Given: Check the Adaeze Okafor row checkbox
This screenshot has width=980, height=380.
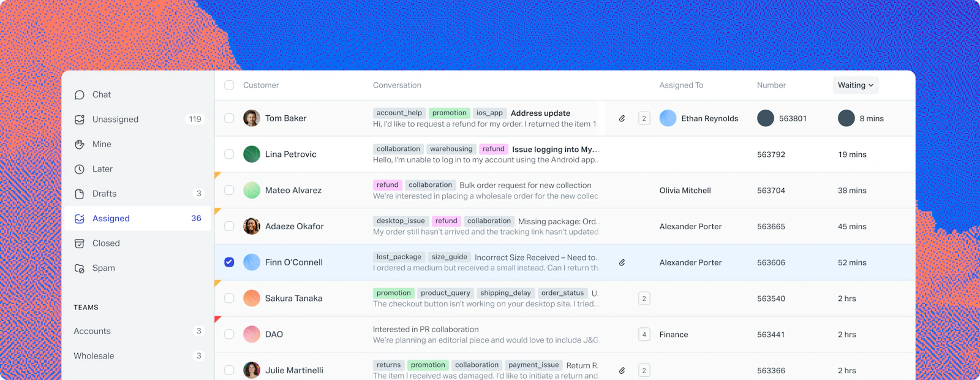Looking at the screenshot, I should (229, 226).
